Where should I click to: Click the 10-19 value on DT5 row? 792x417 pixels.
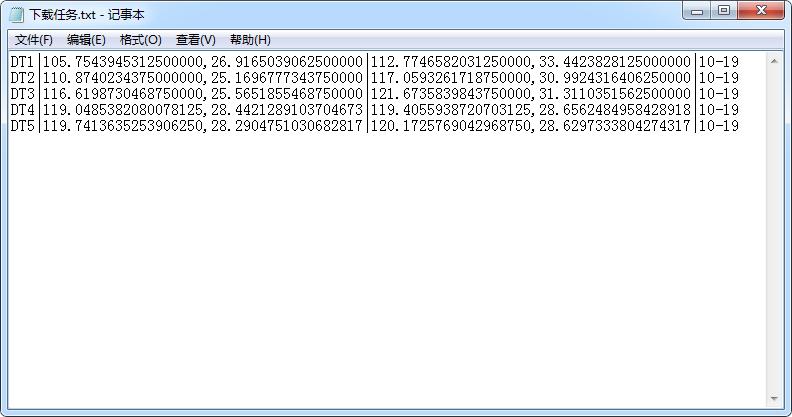click(x=719, y=126)
